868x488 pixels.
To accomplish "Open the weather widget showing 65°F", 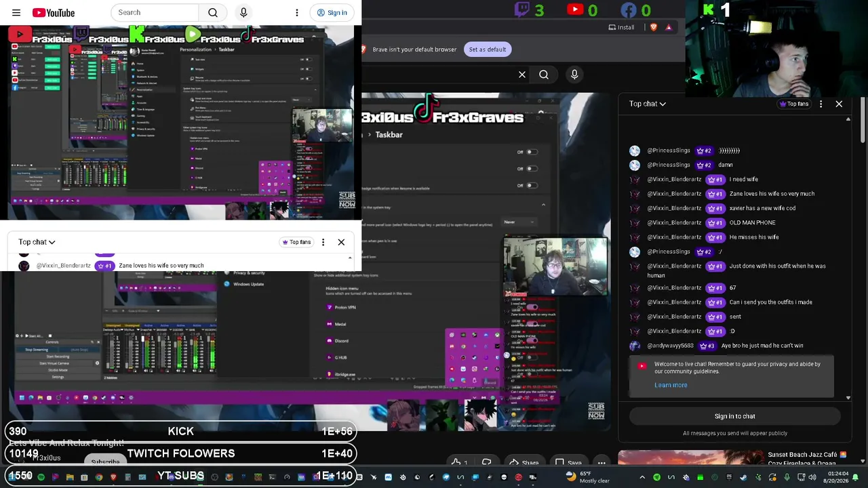I will click(587, 477).
